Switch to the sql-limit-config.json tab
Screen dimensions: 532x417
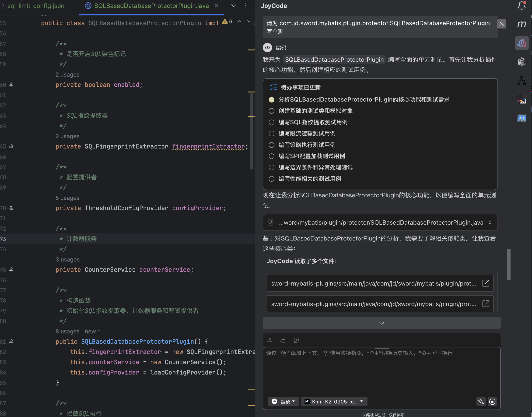(36, 6)
